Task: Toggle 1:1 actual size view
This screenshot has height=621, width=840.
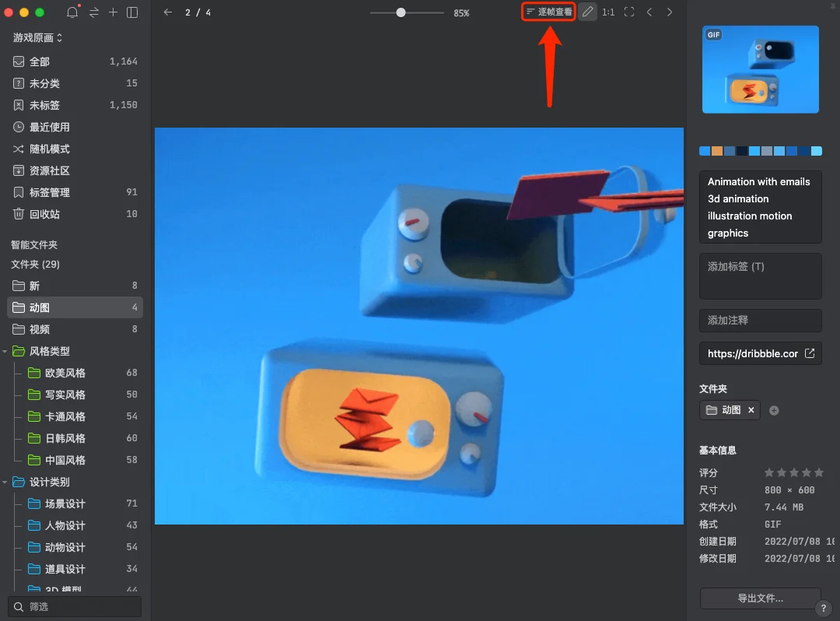Action: [x=608, y=12]
